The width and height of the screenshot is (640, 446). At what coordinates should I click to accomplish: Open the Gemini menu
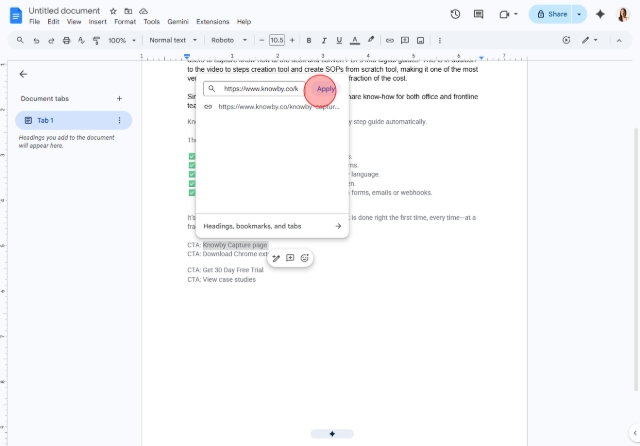tap(178, 22)
